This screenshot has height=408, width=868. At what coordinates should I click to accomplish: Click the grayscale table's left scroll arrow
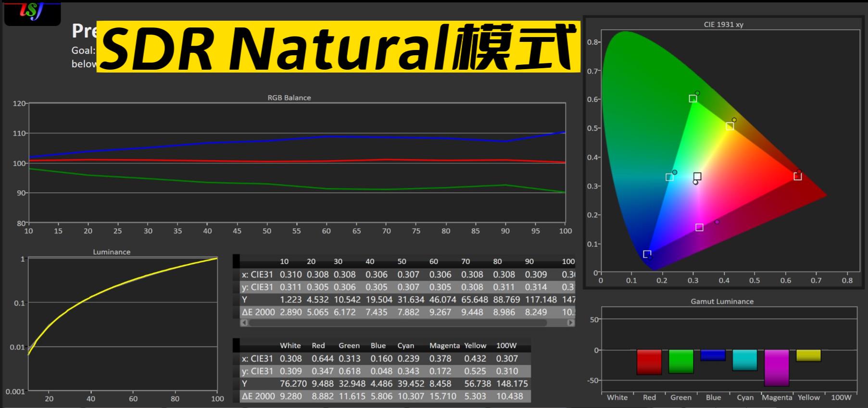click(244, 323)
